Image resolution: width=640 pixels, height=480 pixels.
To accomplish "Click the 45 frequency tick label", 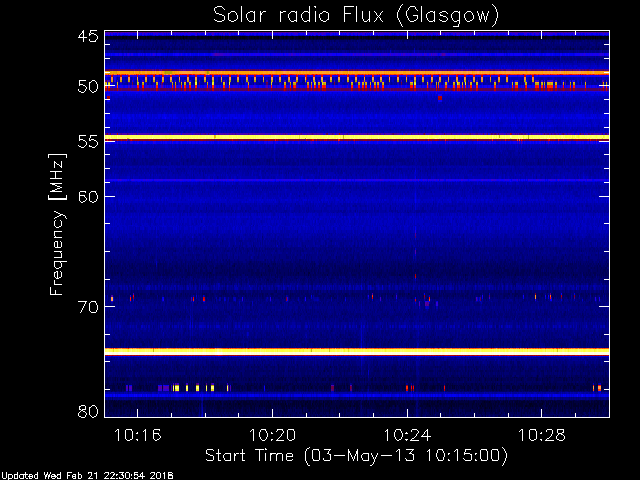I will pyautogui.click(x=87, y=37).
